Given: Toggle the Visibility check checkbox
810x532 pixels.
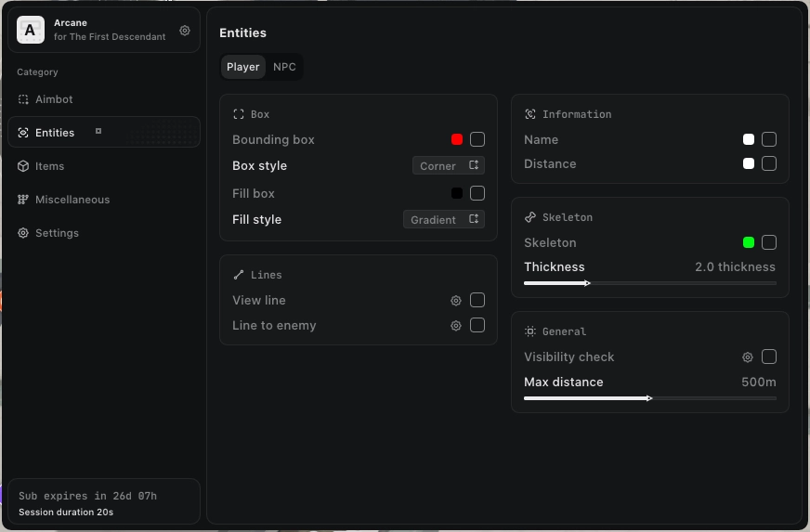Looking at the screenshot, I should tap(769, 357).
